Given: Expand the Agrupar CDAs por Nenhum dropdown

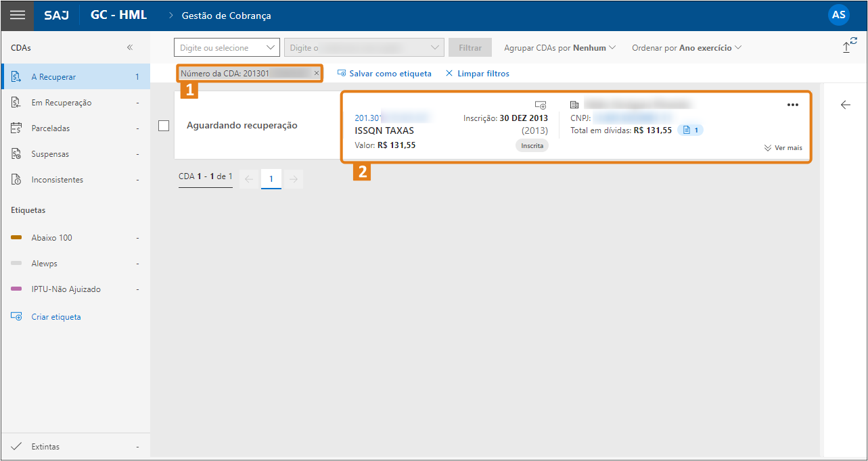Looking at the screenshot, I should tap(559, 48).
